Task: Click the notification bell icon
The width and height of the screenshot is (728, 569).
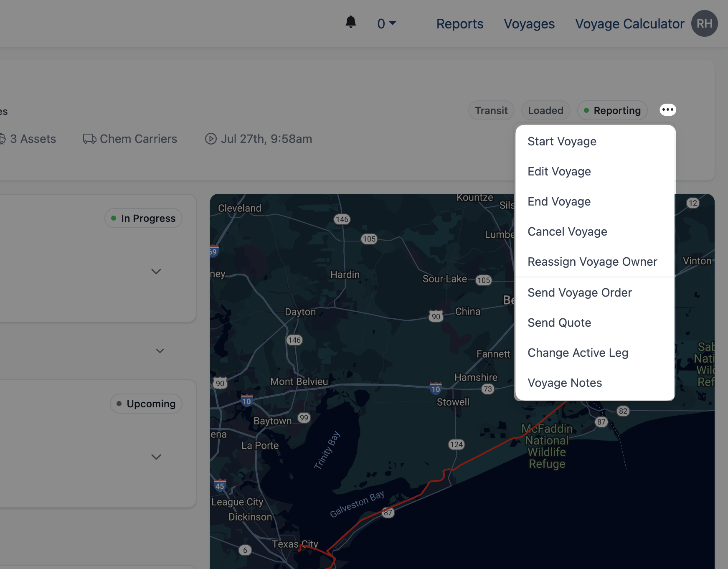Action: [351, 22]
